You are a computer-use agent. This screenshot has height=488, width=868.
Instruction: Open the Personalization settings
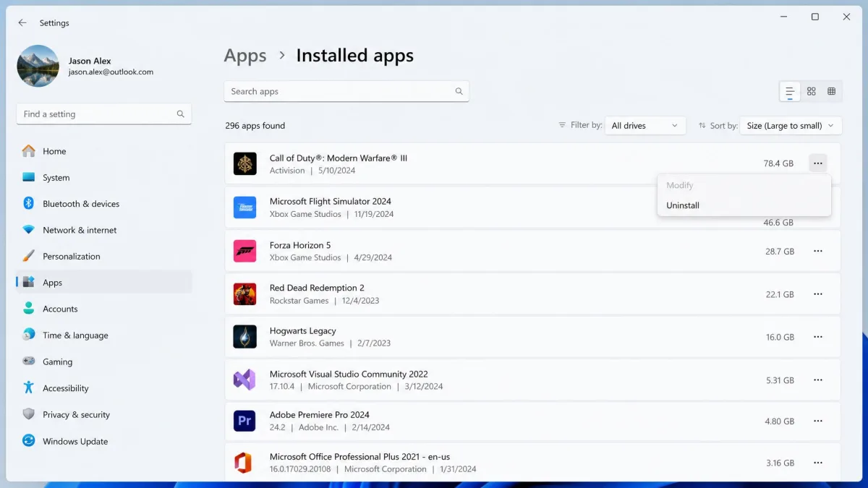(104, 257)
